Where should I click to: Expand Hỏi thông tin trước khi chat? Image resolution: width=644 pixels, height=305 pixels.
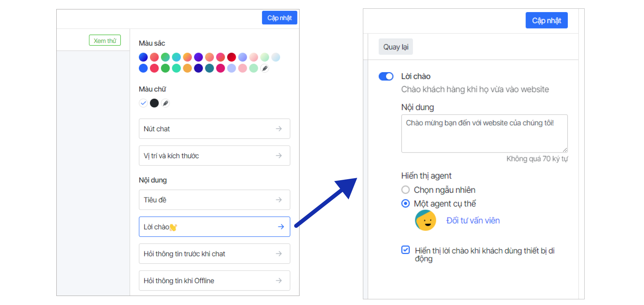[214, 254]
